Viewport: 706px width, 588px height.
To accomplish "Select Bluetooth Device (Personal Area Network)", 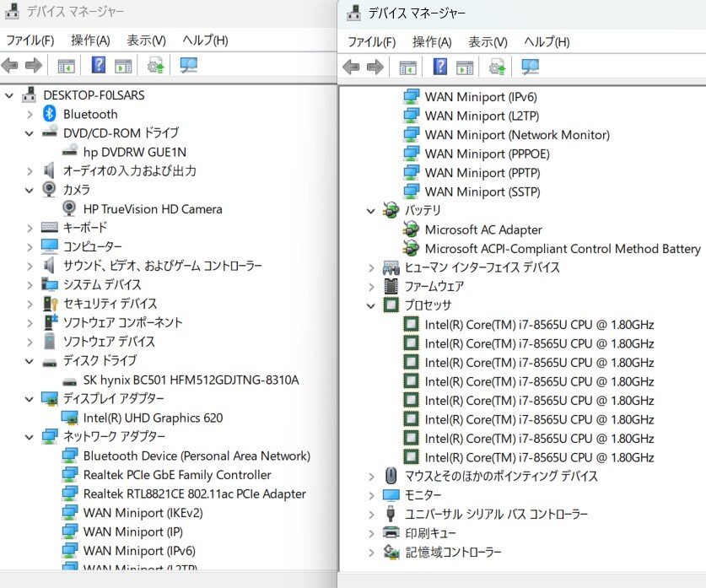I will pos(197,456).
